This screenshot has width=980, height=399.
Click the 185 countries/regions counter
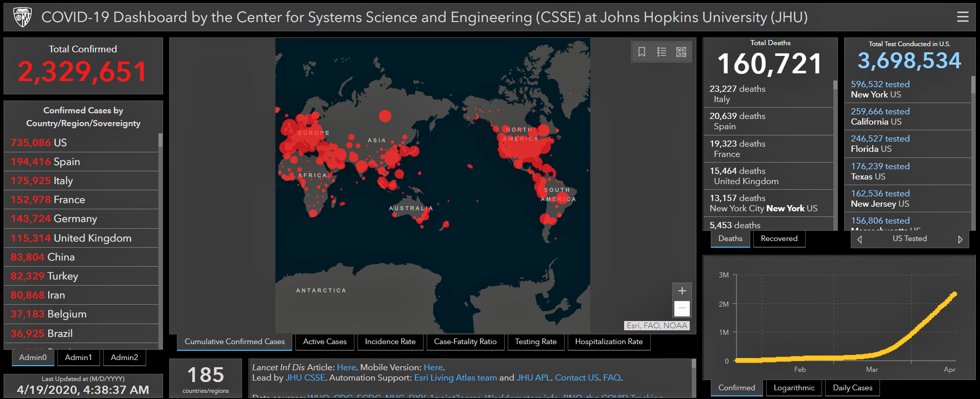(x=206, y=378)
